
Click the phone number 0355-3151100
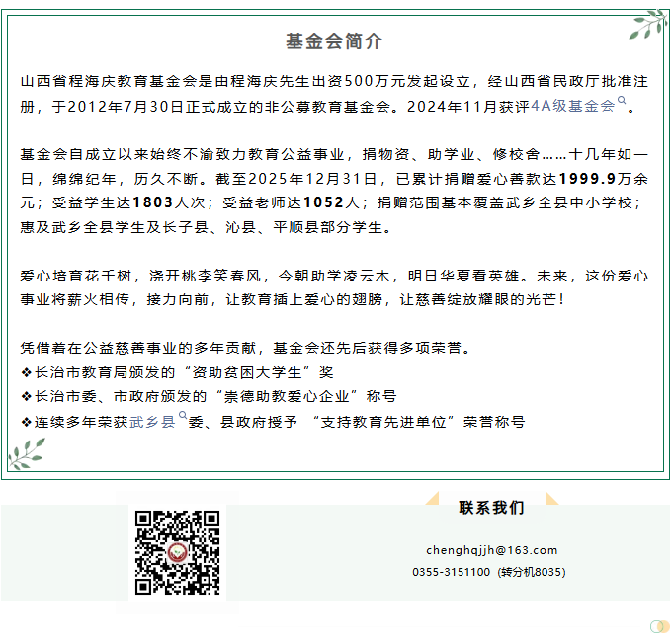pos(451,572)
